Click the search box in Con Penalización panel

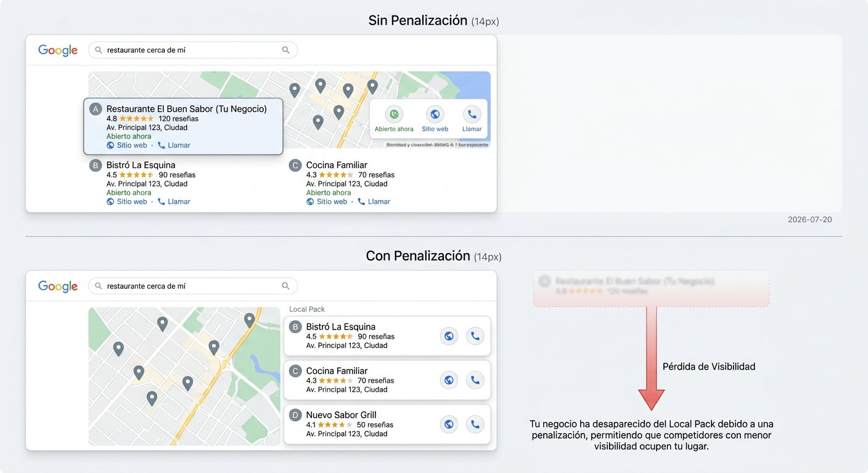(x=193, y=286)
